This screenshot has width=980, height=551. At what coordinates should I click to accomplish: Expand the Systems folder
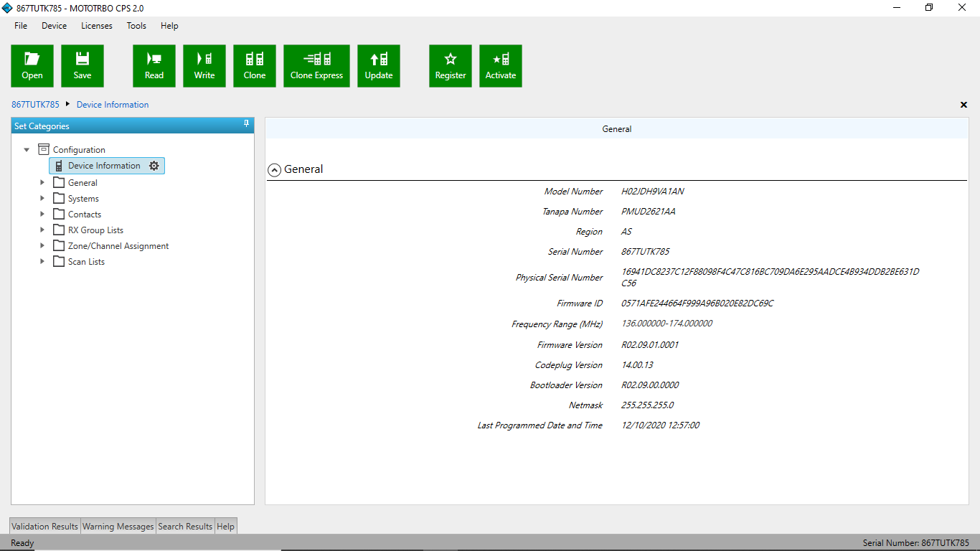click(42, 199)
